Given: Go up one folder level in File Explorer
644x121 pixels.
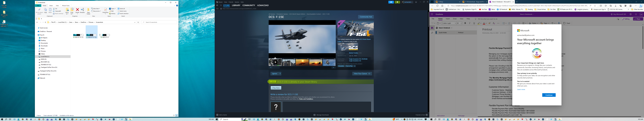Looking at the screenshot, I should [x=45, y=22].
